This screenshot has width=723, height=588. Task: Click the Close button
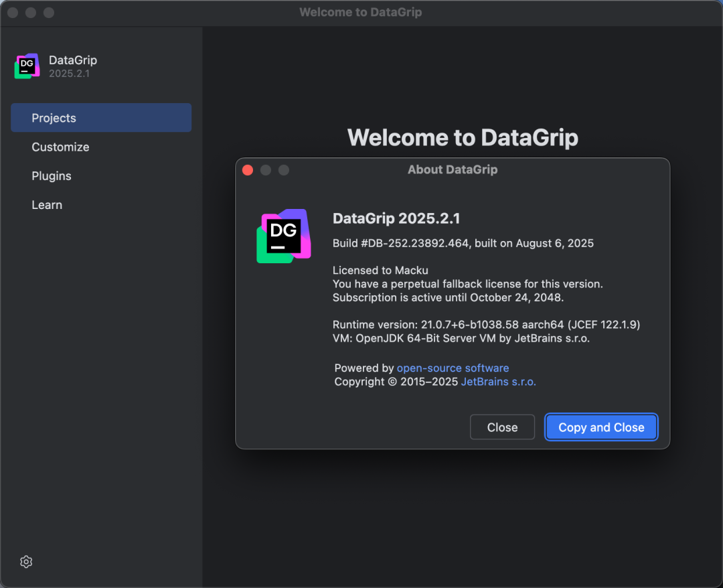pyautogui.click(x=502, y=427)
